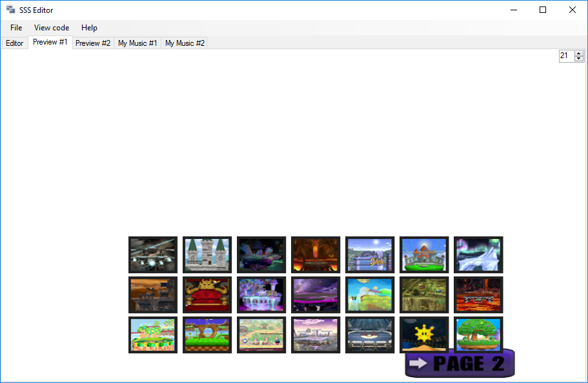588x383 pixels.
Task: Select the olive jungle stage icon
Action: [424, 295]
